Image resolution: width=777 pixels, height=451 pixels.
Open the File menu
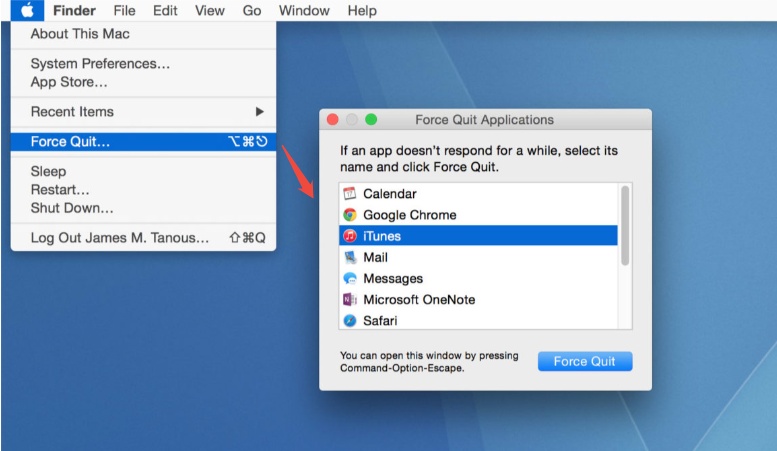point(124,10)
